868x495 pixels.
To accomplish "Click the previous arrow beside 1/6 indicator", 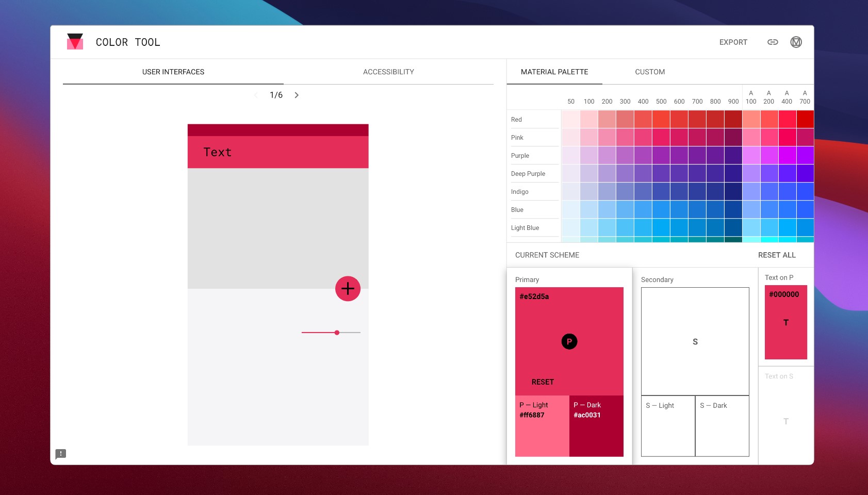I will (x=256, y=95).
